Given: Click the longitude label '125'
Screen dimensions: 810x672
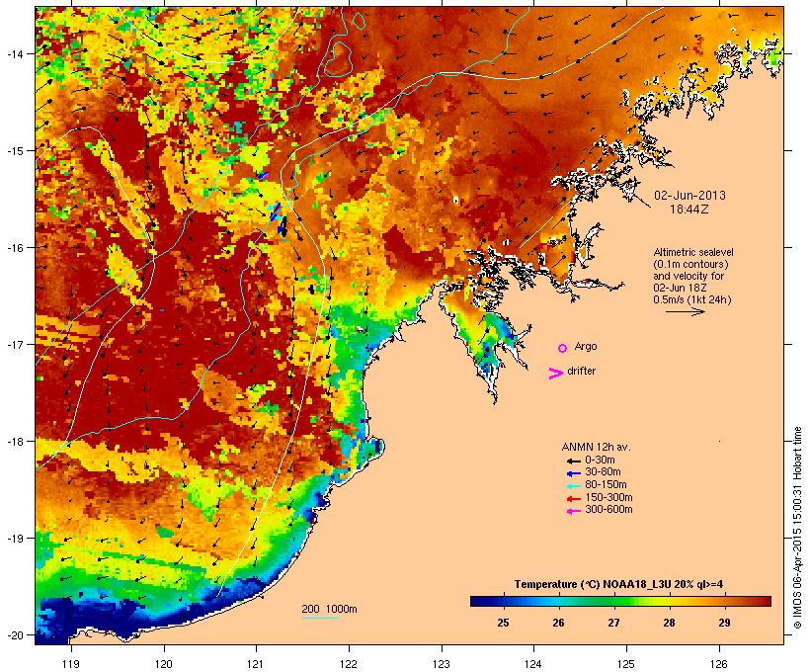Looking at the screenshot, I should (626, 664).
